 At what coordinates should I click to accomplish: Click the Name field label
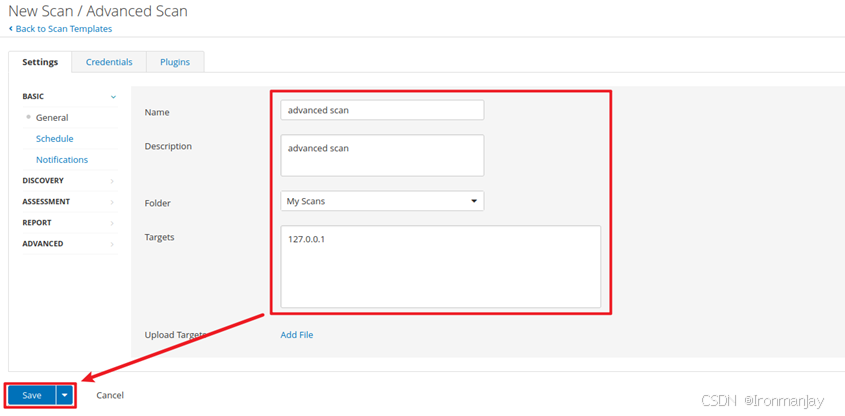157,112
